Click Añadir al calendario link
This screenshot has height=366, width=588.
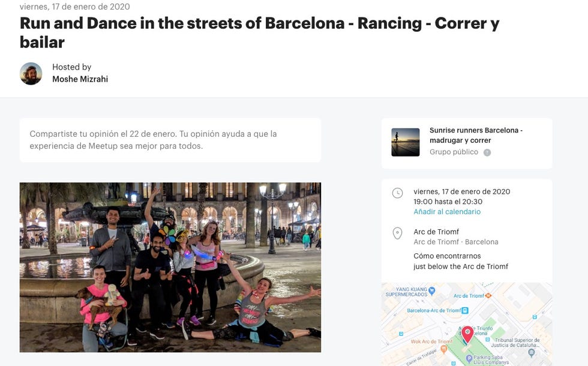tap(447, 211)
